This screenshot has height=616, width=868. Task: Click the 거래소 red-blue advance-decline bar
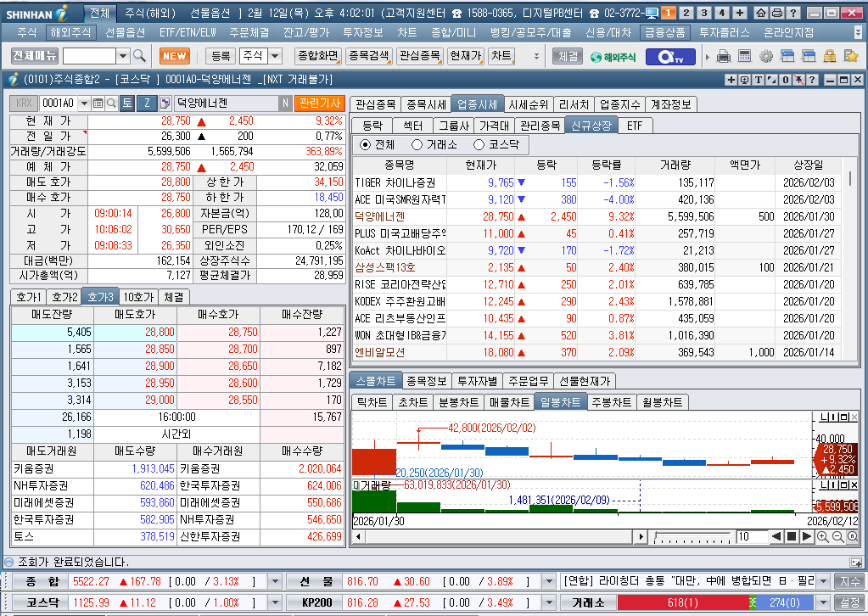pyautogui.click(x=715, y=602)
